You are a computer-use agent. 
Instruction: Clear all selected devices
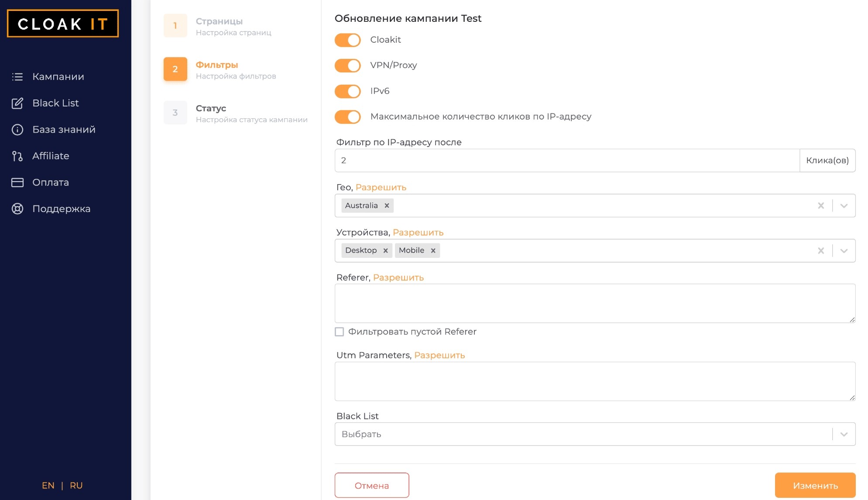coord(821,250)
